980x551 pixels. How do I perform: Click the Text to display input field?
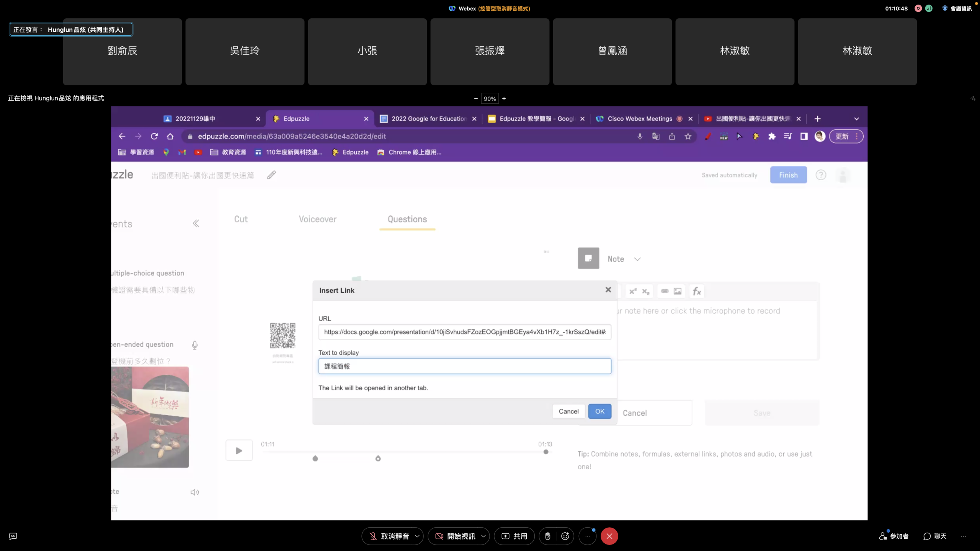[464, 366]
